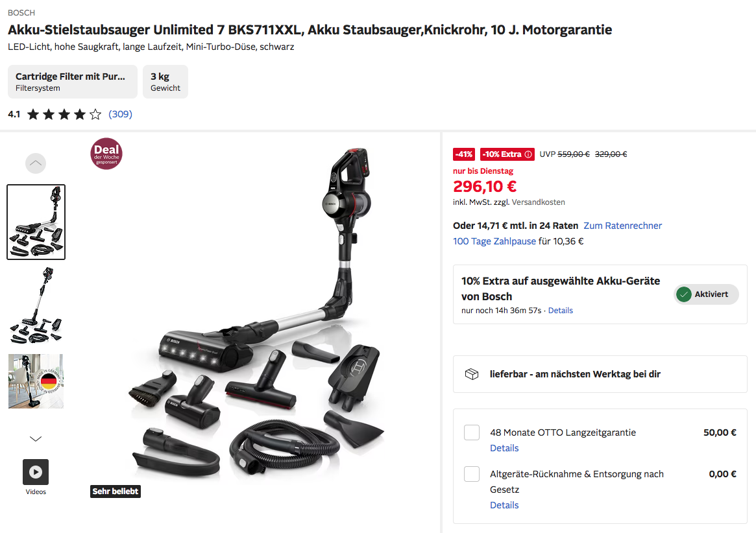The height and width of the screenshot is (533, 756).
Task: Click the green Aktiviert checkmark icon
Action: pyautogui.click(x=684, y=294)
